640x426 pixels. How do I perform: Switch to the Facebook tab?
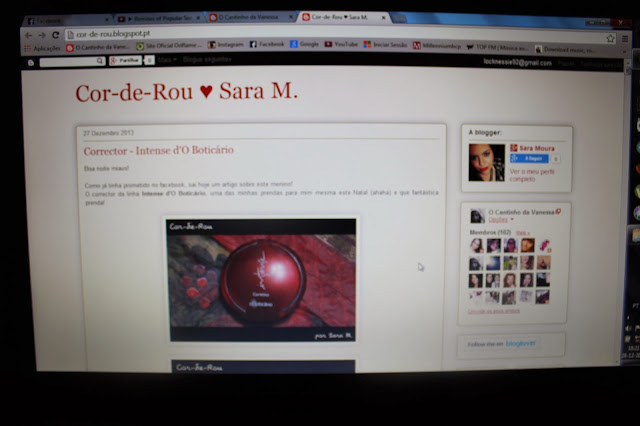pyautogui.click(x=65, y=20)
